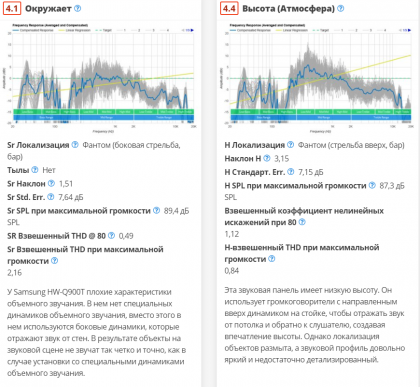Image resolution: width=420 pixels, height=387 pixels.
Task: Open help for Sr SPL при максимальной громкости
Action: point(156,210)
